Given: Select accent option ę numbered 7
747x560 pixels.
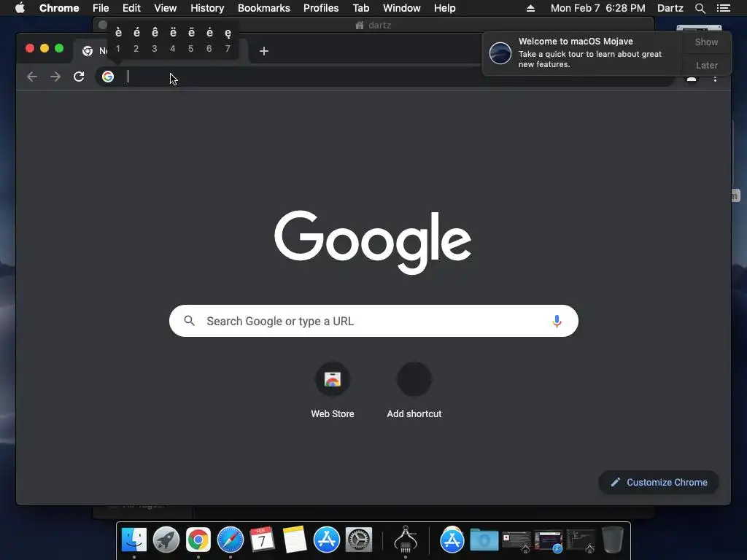Looking at the screenshot, I should click(x=228, y=39).
